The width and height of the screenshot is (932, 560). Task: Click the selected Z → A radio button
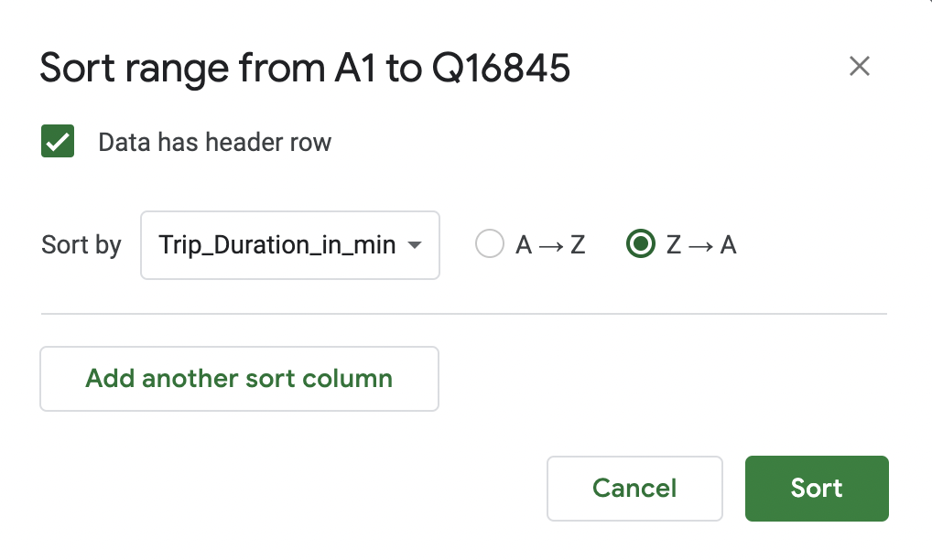641,244
